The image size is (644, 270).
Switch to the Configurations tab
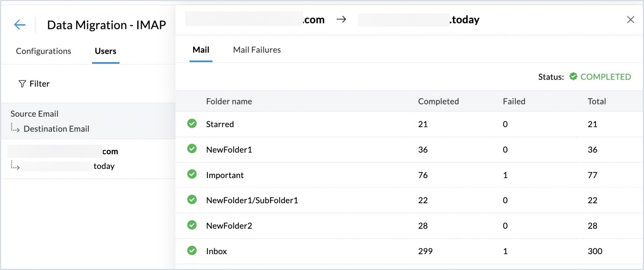(44, 51)
